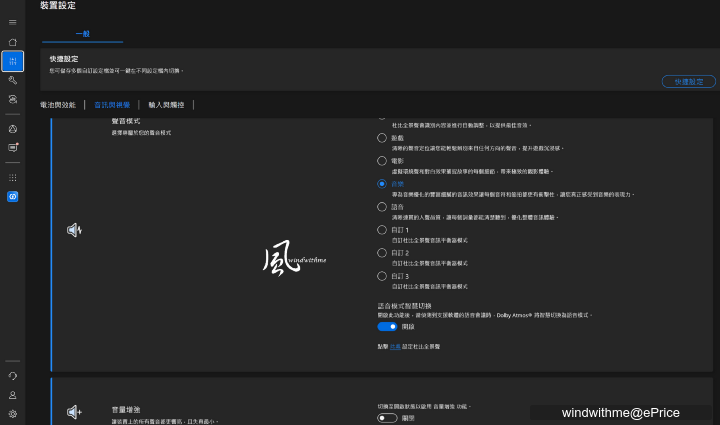Turn off the voice mode smart switching toggle
Screen dimensions: 720x425
387,327
